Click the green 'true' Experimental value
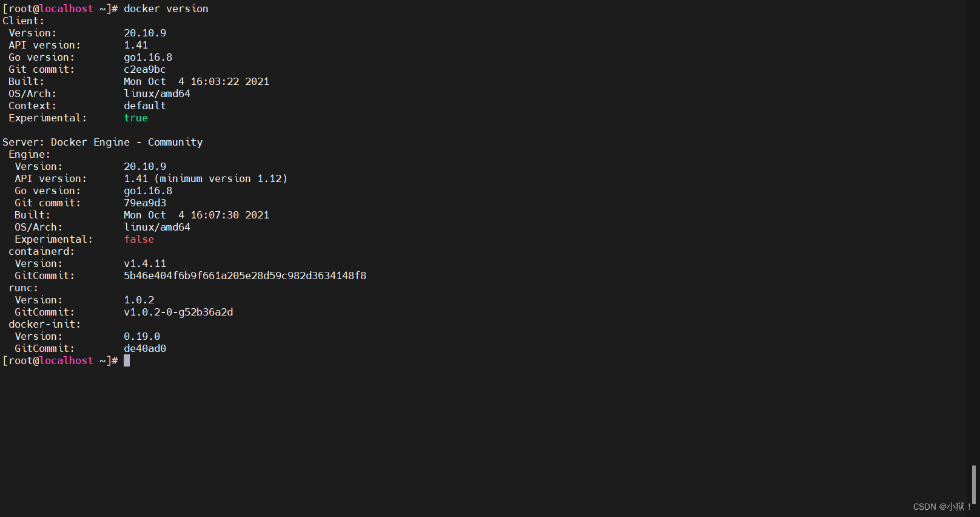This screenshot has width=980, height=517. (x=136, y=118)
